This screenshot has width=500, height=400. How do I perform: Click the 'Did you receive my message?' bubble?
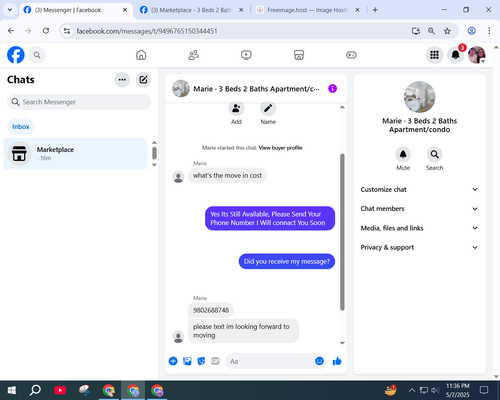click(287, 261)
